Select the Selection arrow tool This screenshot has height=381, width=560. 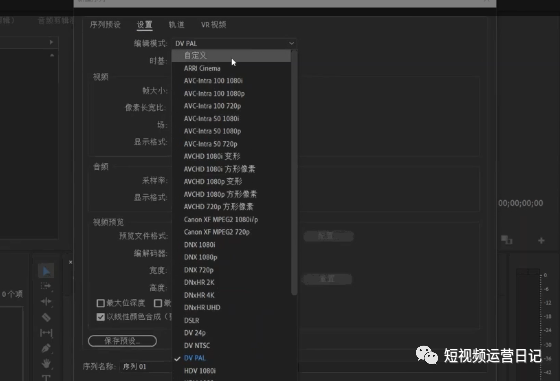point(46,271)
